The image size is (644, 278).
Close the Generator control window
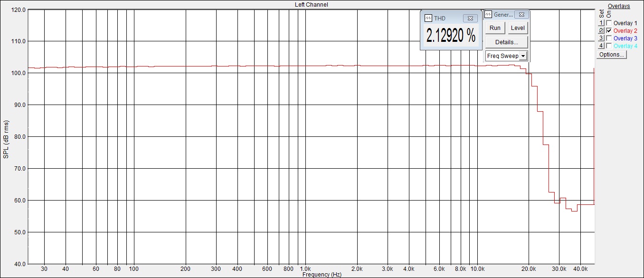[x=521, y=15]
